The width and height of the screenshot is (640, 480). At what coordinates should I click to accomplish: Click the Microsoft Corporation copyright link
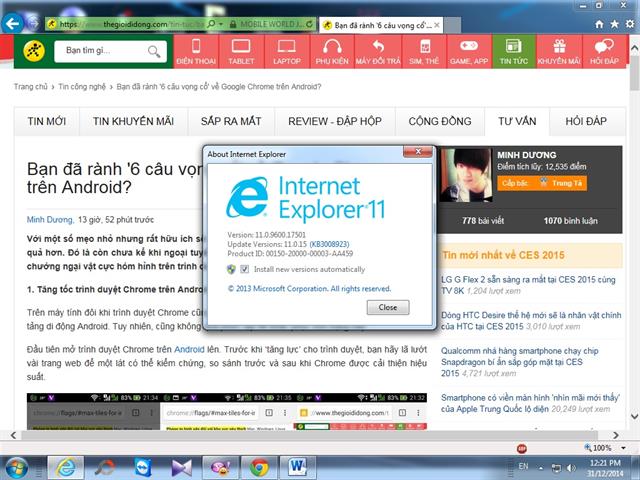[309, 289]
